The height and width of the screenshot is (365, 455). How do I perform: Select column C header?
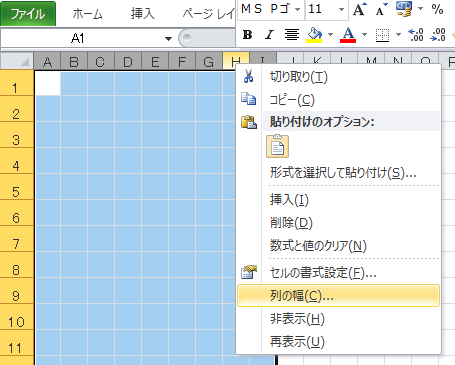click(101, 61)
